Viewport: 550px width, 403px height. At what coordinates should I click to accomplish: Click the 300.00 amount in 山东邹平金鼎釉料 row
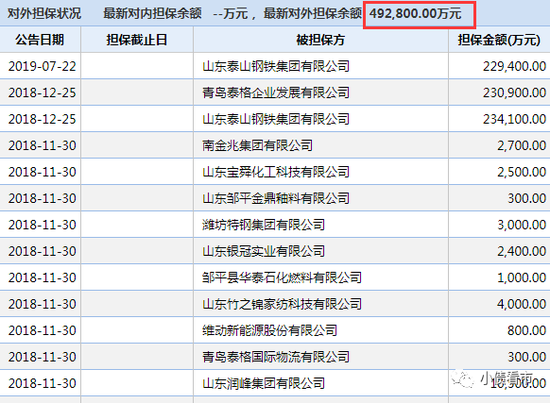coord(527,199)
